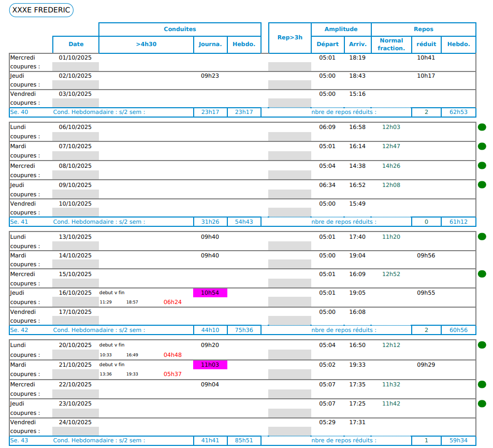This screenshot has height=448, width=493.
Task: Click the green dot for 20/10/2025
Action: (482, 345)
